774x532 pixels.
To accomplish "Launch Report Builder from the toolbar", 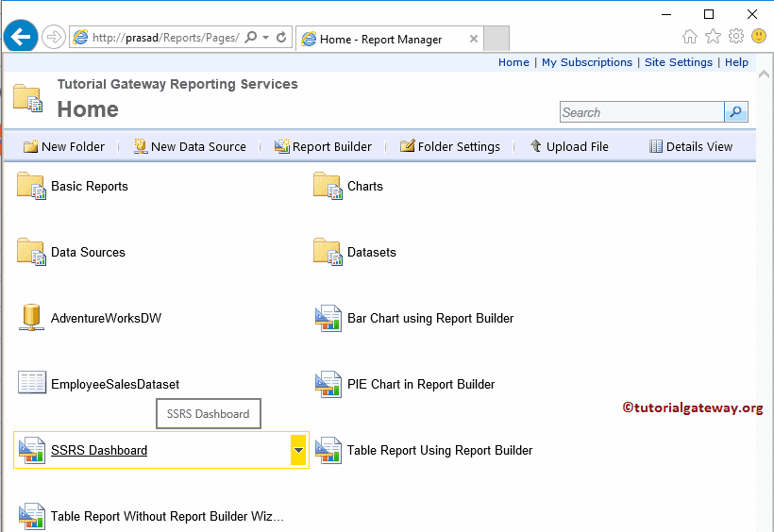I will pos(323,146).
